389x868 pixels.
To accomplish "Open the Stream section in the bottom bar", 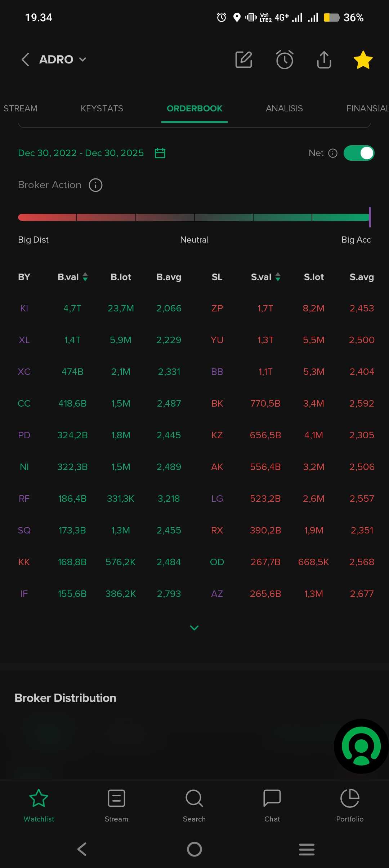I will click(116, 805).
